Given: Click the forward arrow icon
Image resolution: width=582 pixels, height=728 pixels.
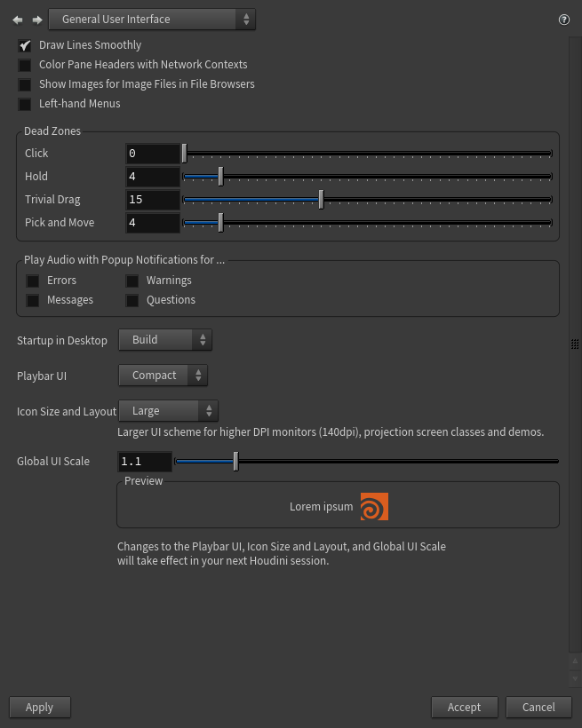Looking at the screenshot, I should click(36, 20).
